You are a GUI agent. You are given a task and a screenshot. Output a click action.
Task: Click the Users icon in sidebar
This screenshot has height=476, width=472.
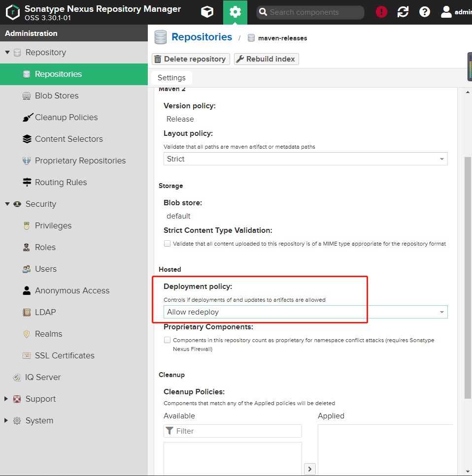27,269
